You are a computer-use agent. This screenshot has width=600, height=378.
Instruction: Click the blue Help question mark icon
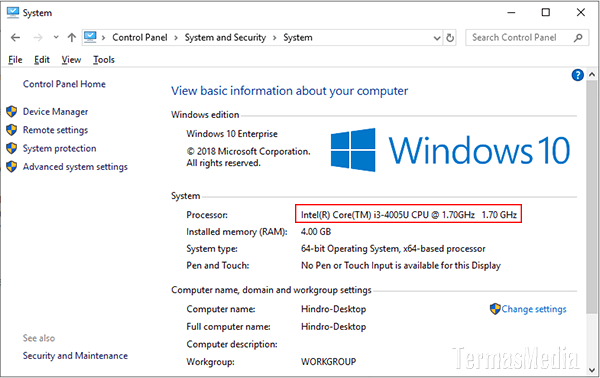(x=577, y=75)
